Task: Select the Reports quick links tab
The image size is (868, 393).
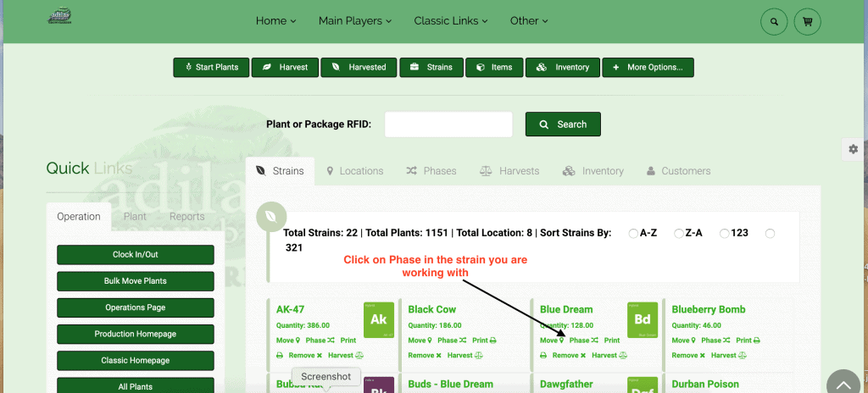Action: click(x=187, y=217)
